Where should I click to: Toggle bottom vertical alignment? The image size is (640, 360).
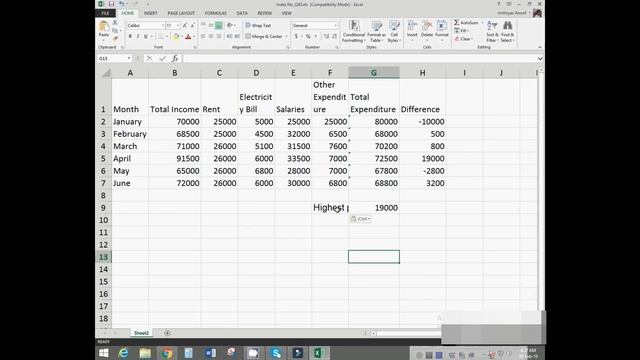pos(219,25)
